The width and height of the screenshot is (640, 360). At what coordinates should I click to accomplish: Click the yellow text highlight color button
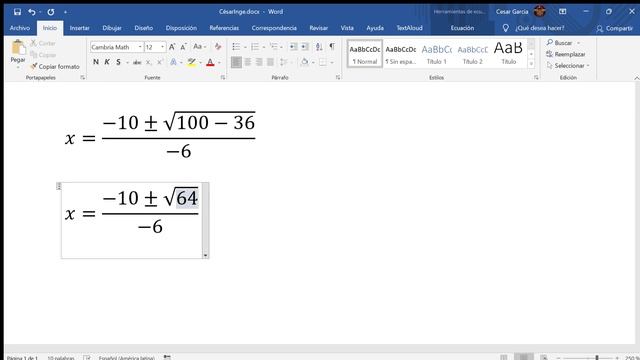click(191, 62)
